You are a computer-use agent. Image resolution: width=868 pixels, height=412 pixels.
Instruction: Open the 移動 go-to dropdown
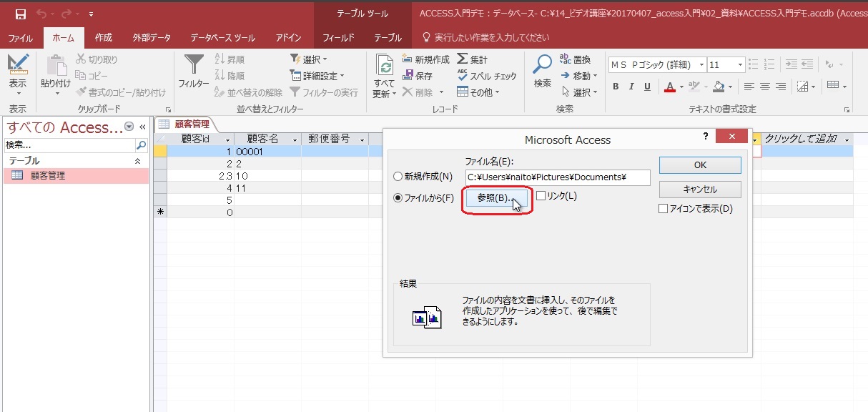coord(580,76)
